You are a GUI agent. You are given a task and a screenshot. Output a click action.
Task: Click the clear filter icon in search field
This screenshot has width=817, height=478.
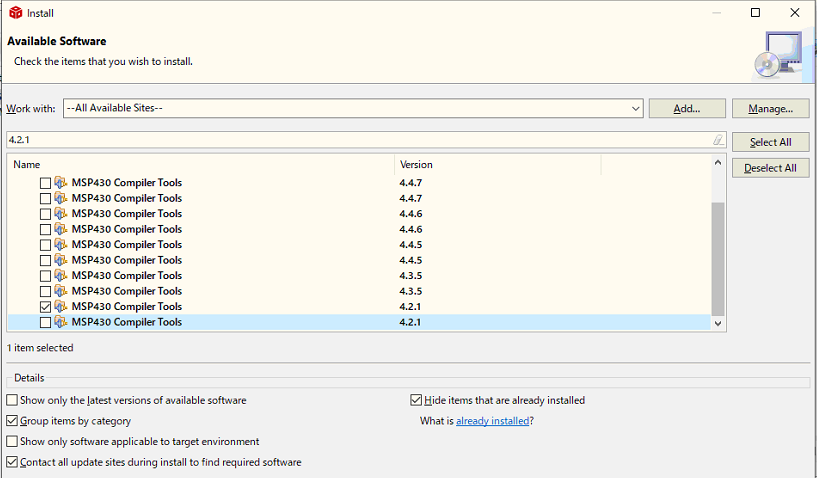(717, 140)
